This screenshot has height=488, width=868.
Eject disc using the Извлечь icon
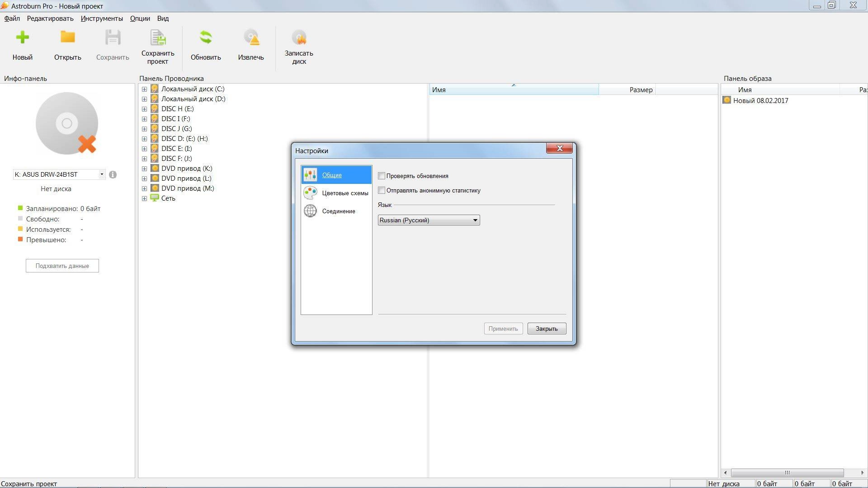point(251,38)
